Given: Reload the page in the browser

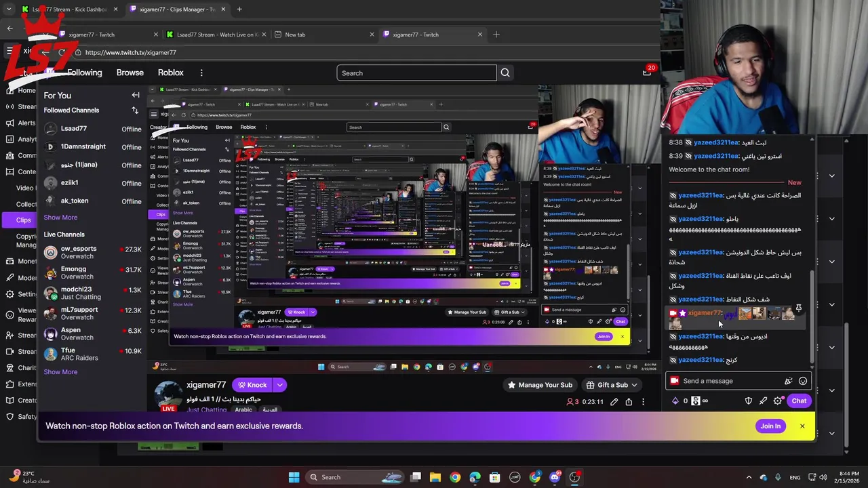Looking at the screenshot, I should [x=62, y=52].
